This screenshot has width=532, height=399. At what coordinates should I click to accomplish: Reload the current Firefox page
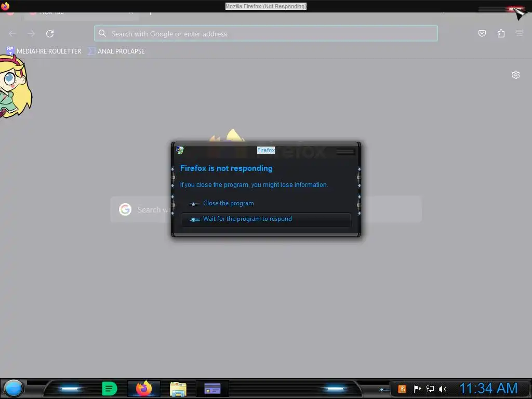50,34
